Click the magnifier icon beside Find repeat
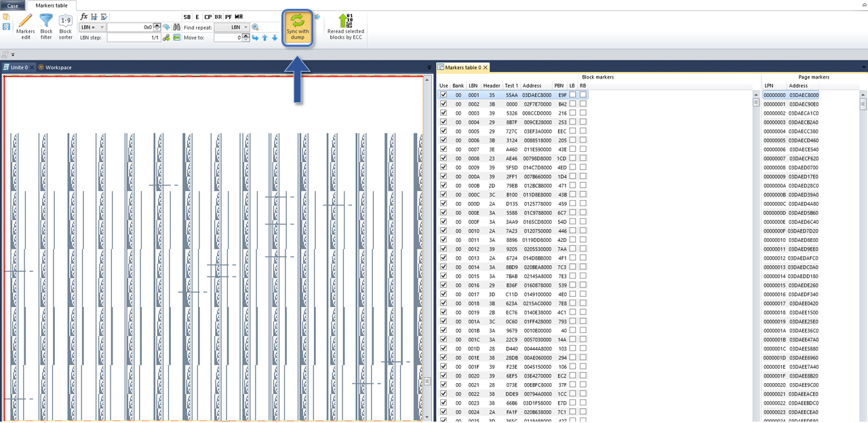Viewport: 868px width, 423px height. click(x=256, y=27)
